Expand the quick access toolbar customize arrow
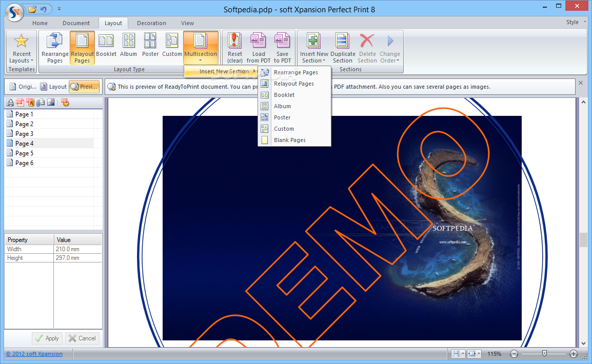This screenshot has width=592, height=364. pos(60,9)
